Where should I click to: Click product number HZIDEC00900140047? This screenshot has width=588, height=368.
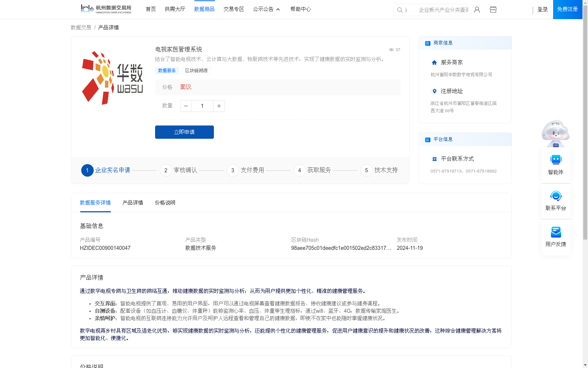[x=105, y=248]
